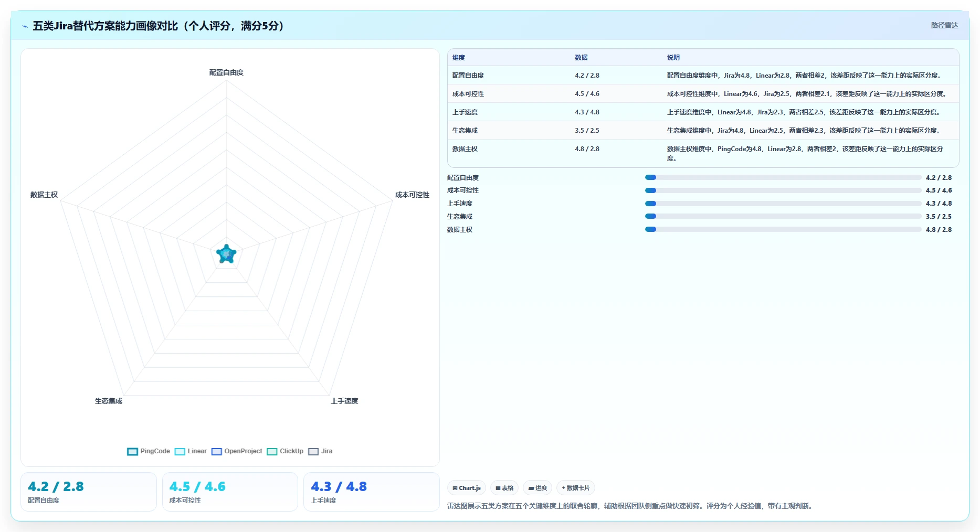This screenshot has width=980, height=532.
Task: Click the 雷达图展示五类方案 footer description text
Action: pyautogui.click(x=629, y=506)
